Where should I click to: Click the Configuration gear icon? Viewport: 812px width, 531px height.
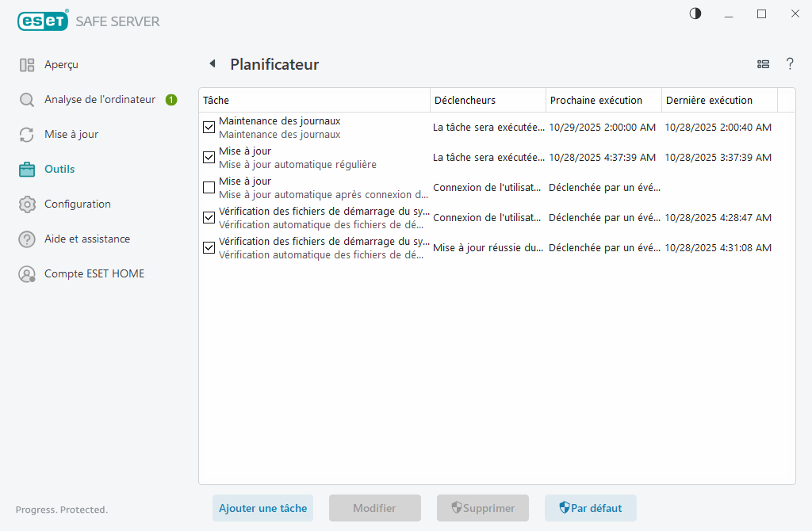(28, 204)
